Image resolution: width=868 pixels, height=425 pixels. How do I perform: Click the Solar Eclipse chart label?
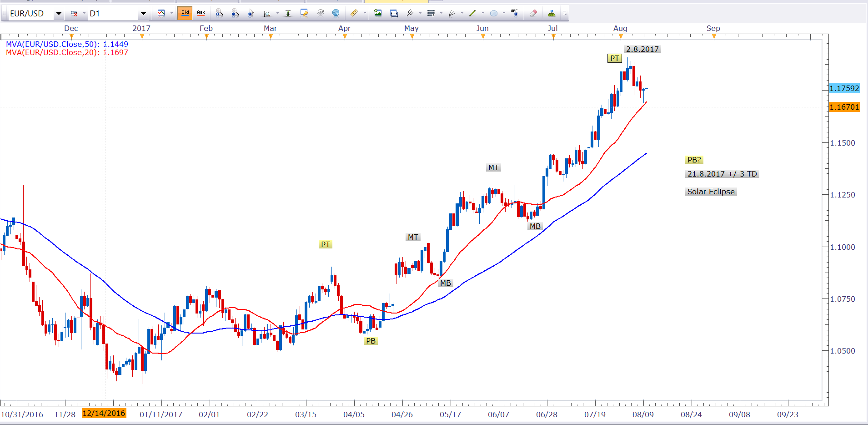711,192
